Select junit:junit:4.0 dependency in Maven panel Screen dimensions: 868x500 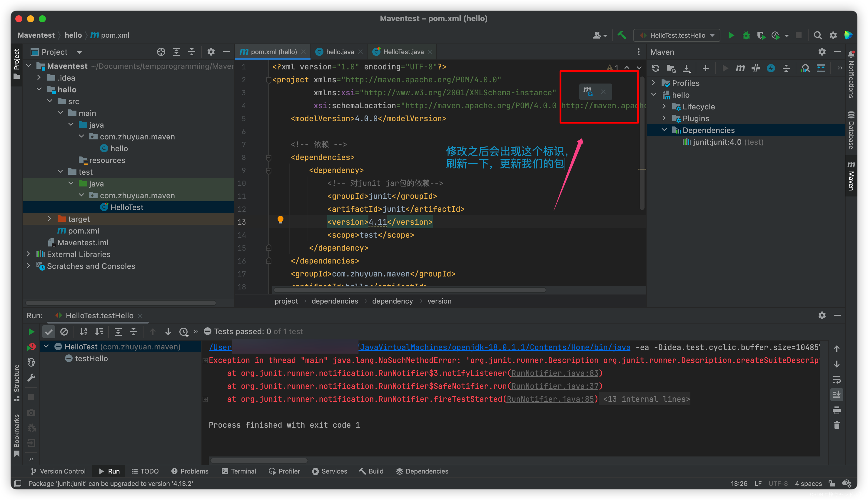(722, 142)
